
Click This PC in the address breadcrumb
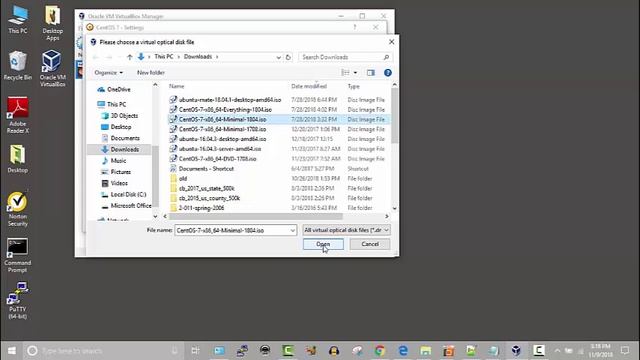(x=164, y=57)
